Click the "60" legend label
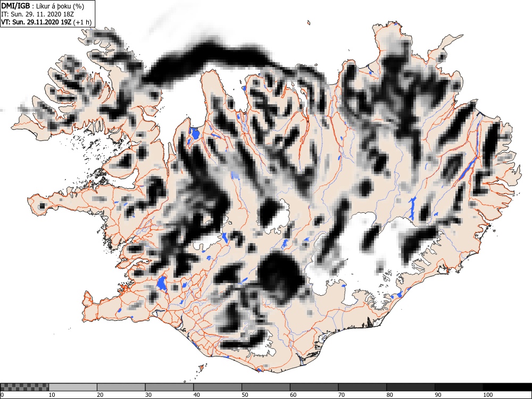 [293, 395]
